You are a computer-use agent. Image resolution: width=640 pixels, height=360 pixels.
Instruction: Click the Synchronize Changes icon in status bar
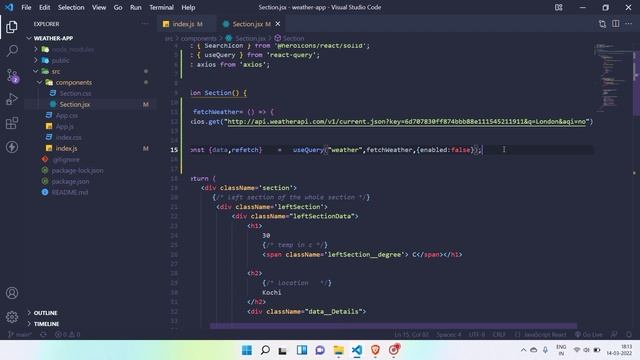pyautogui.click(x=43, y=334)
